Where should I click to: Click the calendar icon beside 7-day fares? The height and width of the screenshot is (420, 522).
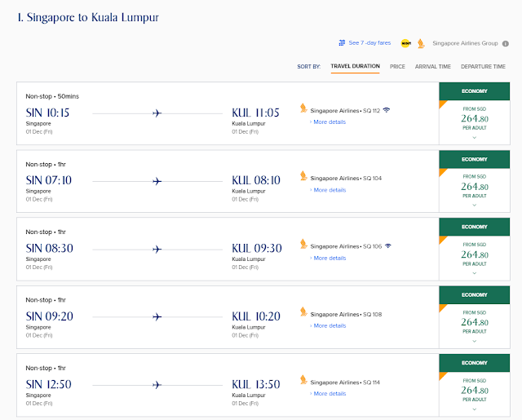[x=342, y=43]
